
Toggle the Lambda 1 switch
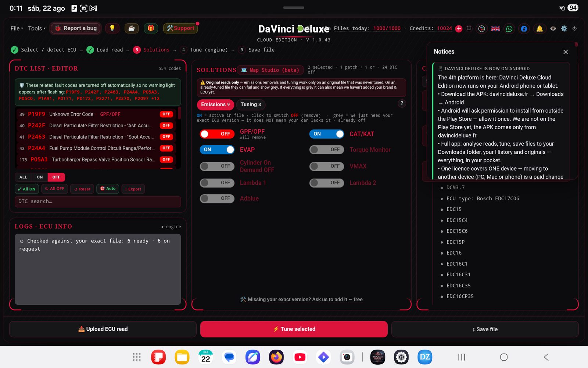point(217,183)
